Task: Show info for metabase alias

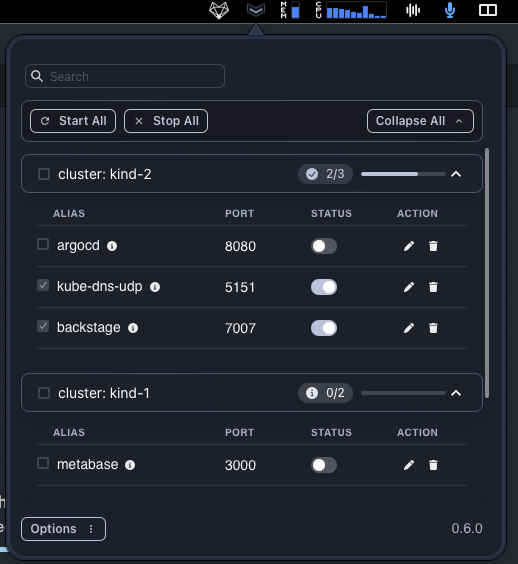Action: (x=130, y=465)
